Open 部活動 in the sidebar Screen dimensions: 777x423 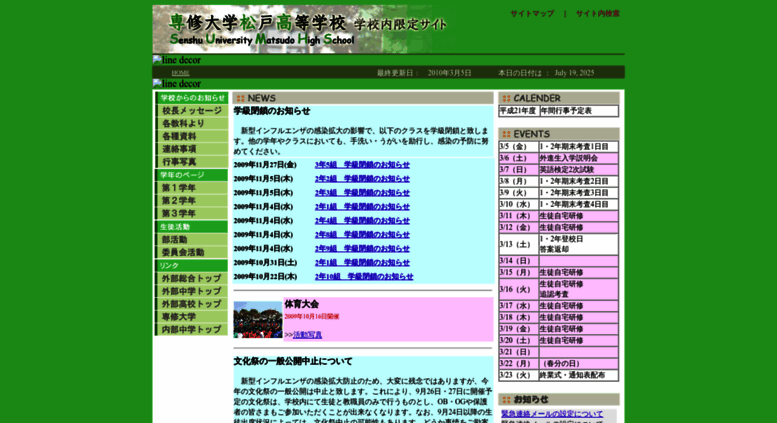(192, 240)
